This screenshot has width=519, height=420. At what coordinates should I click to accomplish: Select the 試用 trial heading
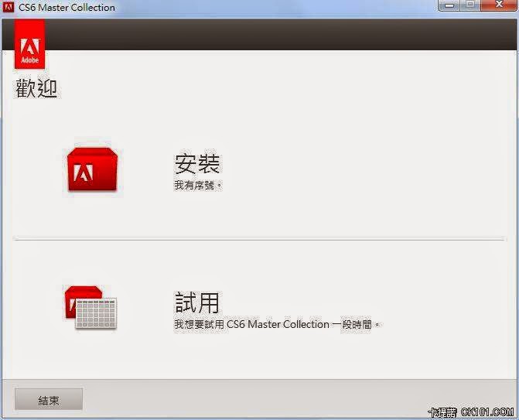pyautogui.click(x=196, y=302)
